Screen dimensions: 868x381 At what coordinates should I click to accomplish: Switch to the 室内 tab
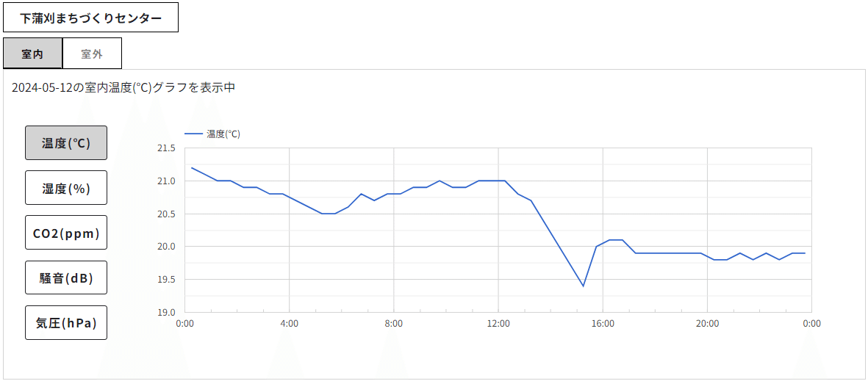point(32,54)
